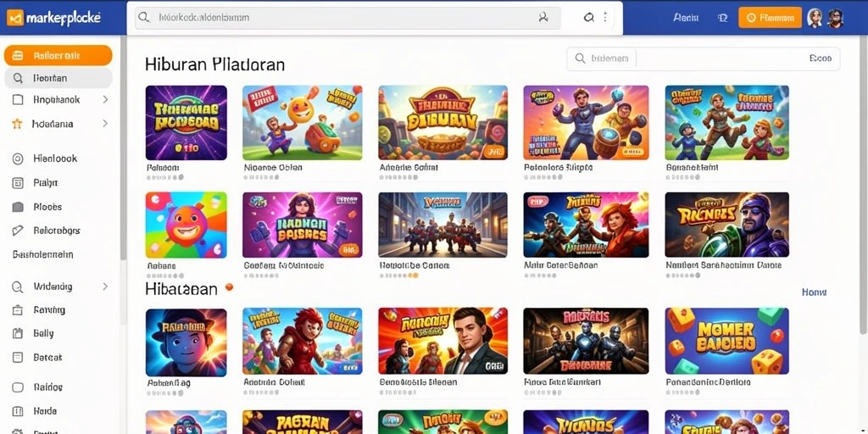Open the blue-faced boy with hat thumbnail
The width and height of the screenshot is (868, 434).
[186, 342]
